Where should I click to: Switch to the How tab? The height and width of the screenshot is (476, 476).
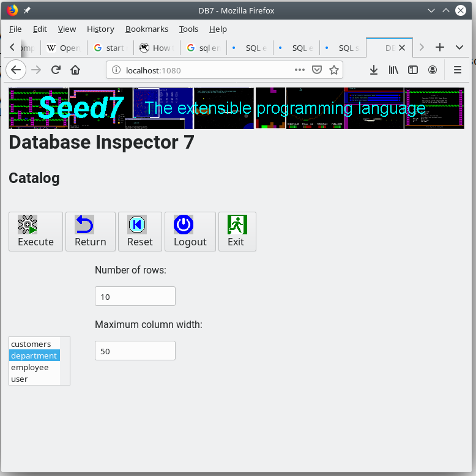coord(157,48)
